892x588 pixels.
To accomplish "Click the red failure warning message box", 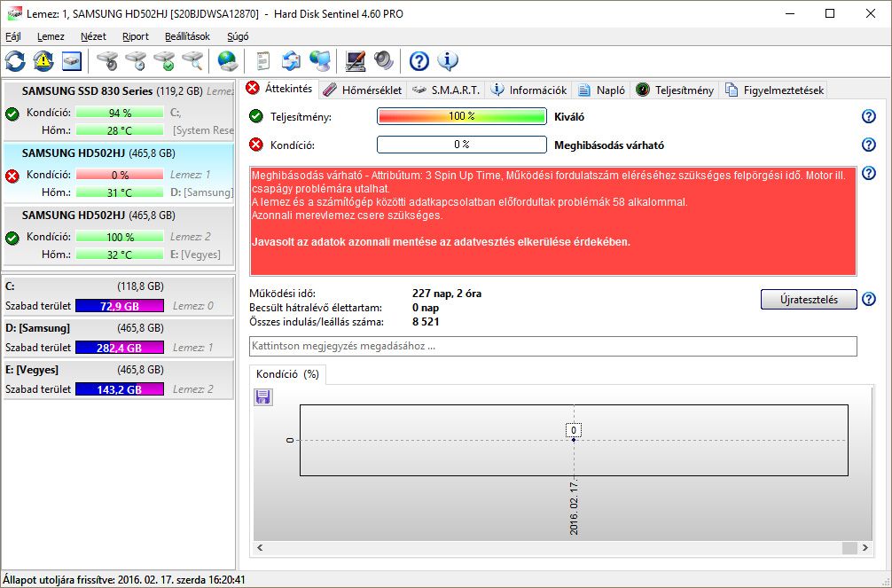I will 553,222.
